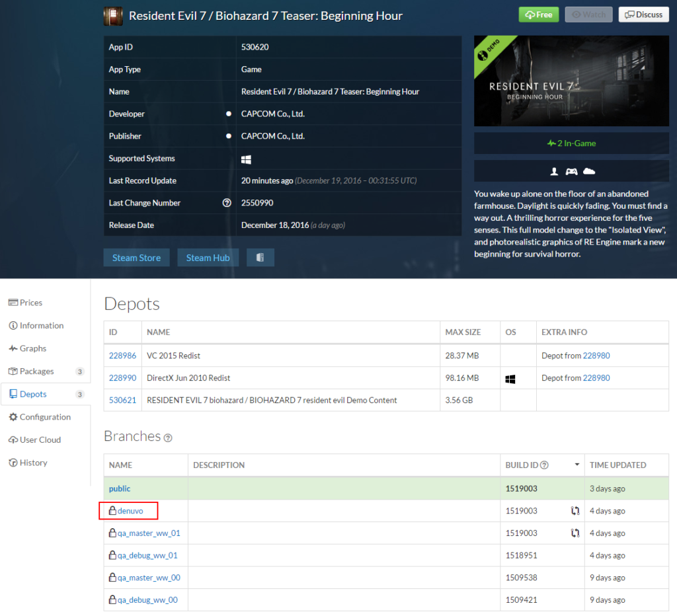The height and width of the screenshot is (616, 677).
Task: Click the game app icon beside the title
Action: tap(113, 16)
